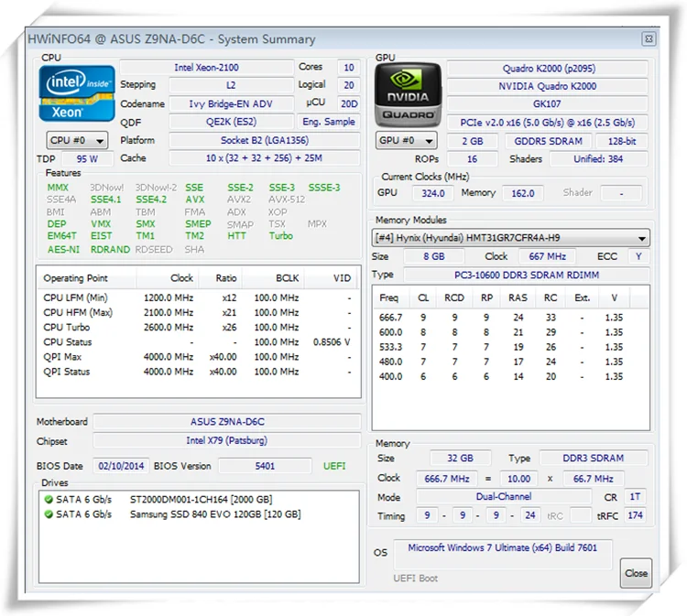Click the BIOS Version 5401 field
The image size is (687, 616).
tap(265, 466)
